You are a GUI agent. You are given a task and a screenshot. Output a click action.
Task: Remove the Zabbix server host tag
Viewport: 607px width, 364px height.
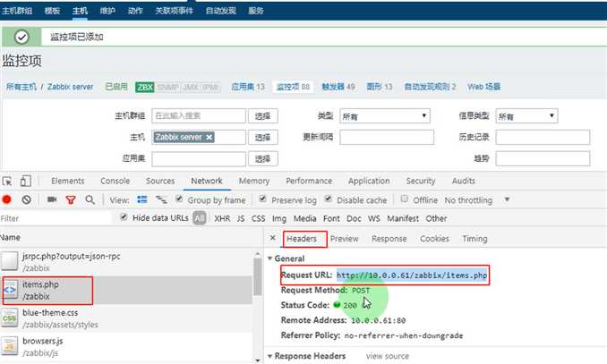point(209,137)
